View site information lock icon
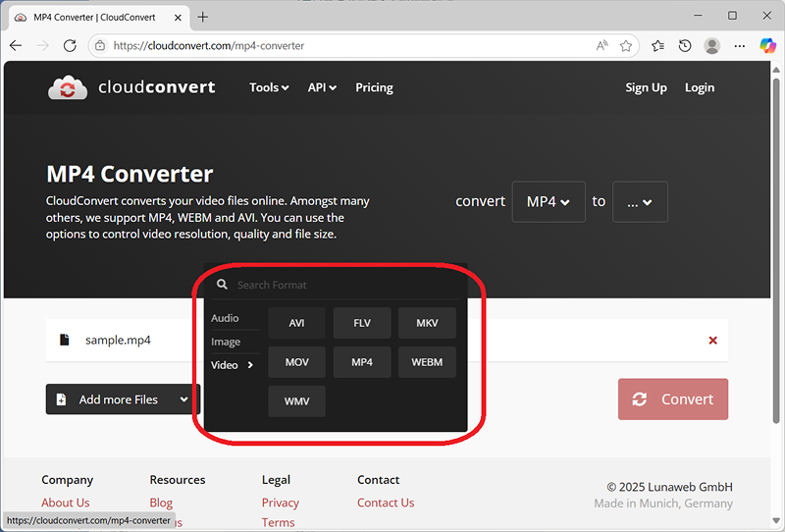Viewport: 785px width, 532px height. 100,45
